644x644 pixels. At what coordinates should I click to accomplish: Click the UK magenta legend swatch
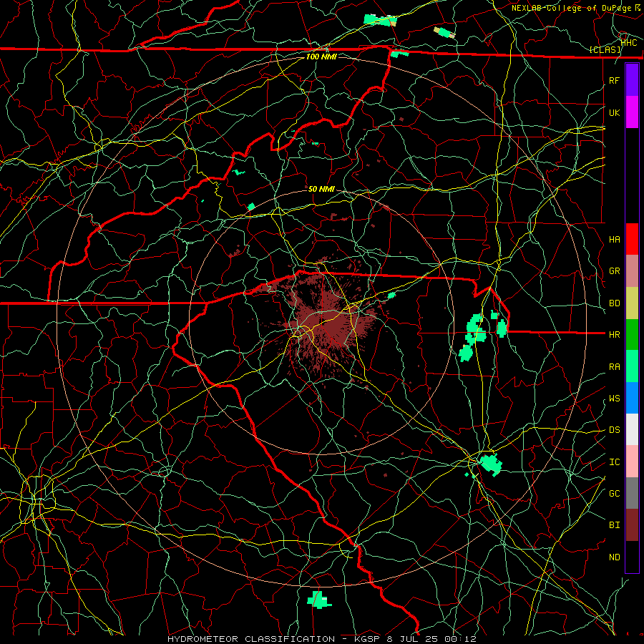[632, 112]
